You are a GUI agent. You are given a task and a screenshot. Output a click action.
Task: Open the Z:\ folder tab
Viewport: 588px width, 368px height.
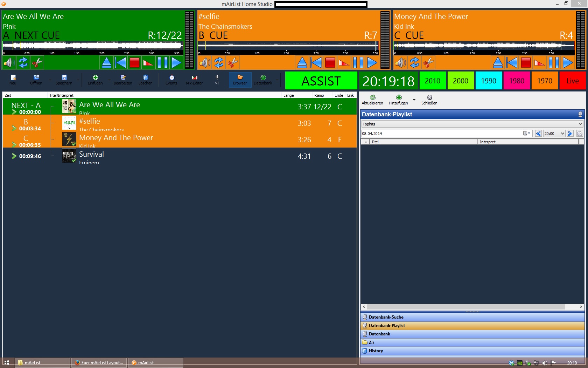pyautogui.click(x=472, y=342)
